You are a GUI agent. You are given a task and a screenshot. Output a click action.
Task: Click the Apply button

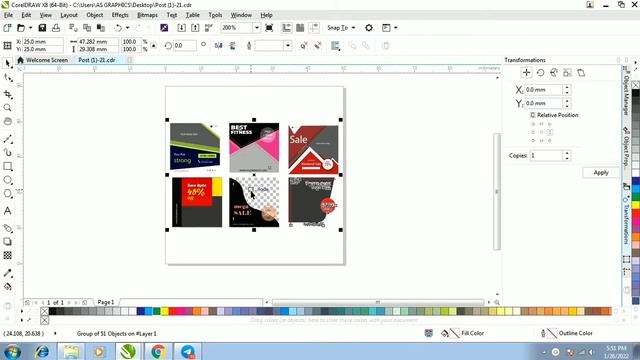pos(601,173)
